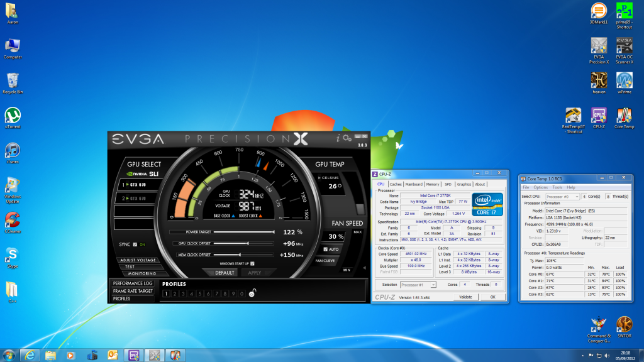Click the info icon in Precision X
This screenshot has height=362, width=644.
339,138
